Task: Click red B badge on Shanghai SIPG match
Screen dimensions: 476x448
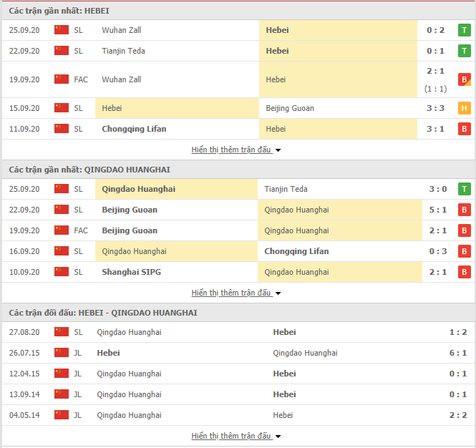Action: (x=464, y=272)
